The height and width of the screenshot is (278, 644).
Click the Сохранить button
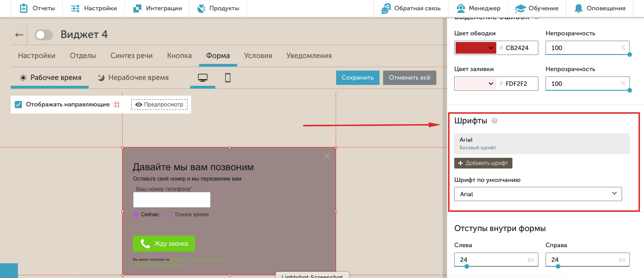point(358,78)
